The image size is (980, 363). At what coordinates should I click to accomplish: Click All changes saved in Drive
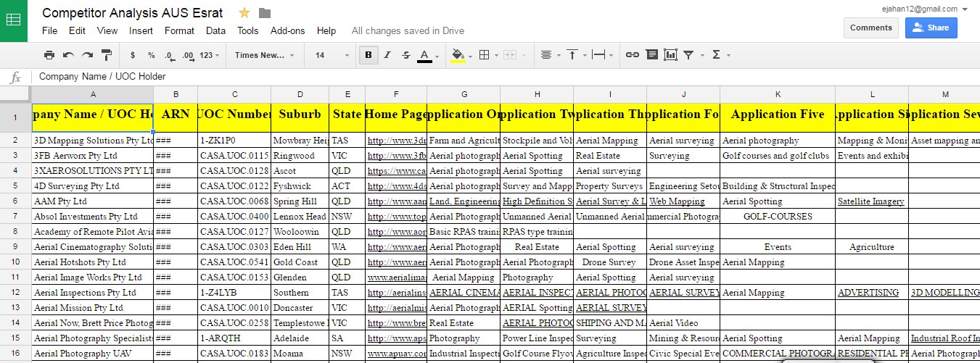pyautogui.click(x=408, y=31)
